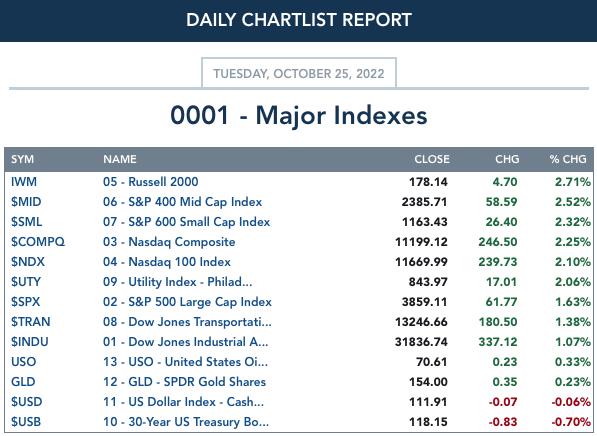This screenshot has height=436, width=597.
Task: Click the USO symbol link
Action: 24,362
